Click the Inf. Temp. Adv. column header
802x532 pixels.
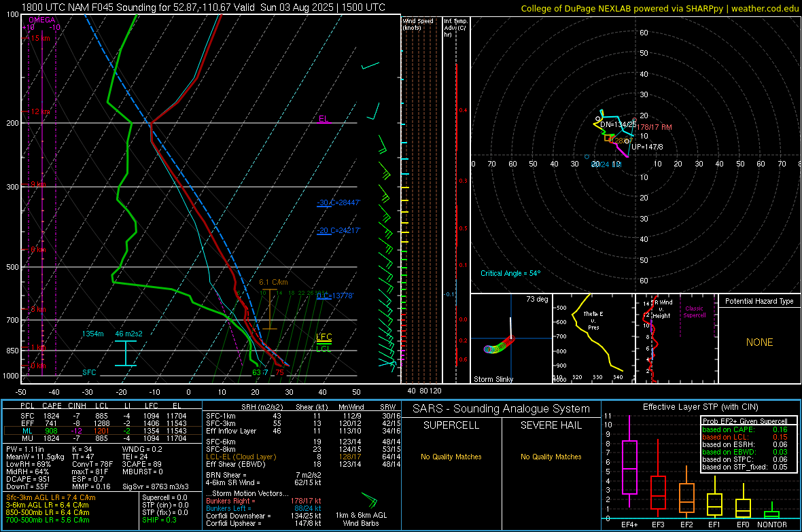(455, 28)
